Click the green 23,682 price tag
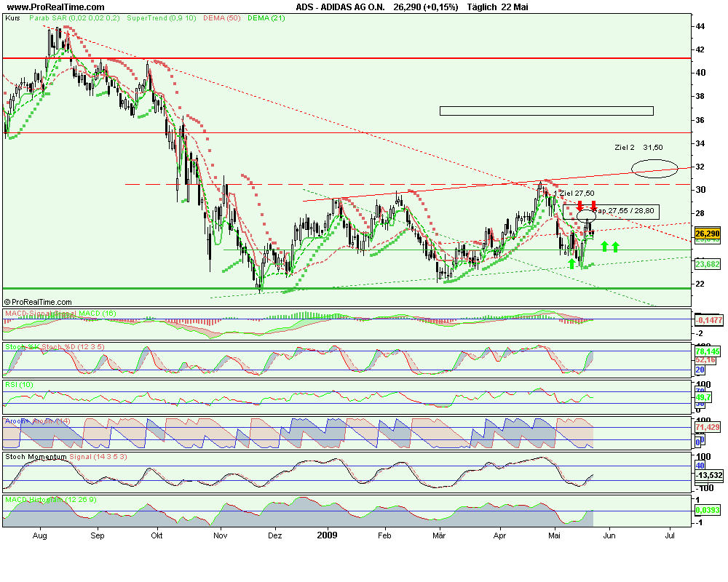Screen dimensions: 728x582 tap(707, 264)
